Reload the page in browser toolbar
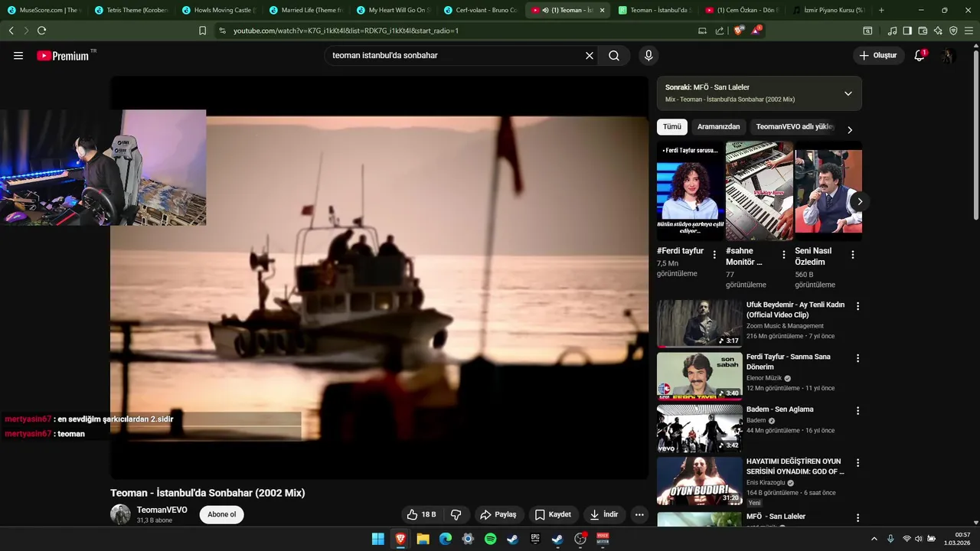The image size is (980, 551). [x=41, y=31]
